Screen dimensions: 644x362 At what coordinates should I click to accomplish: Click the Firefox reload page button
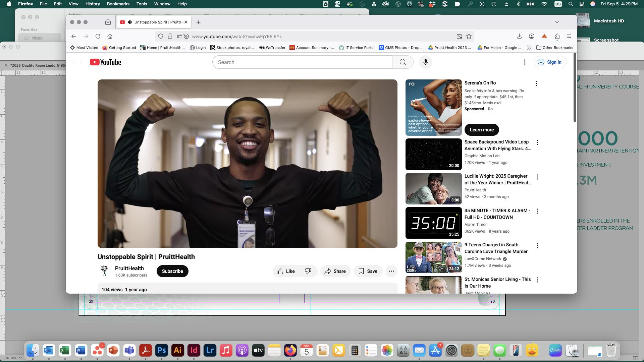[x=98, y=36]
